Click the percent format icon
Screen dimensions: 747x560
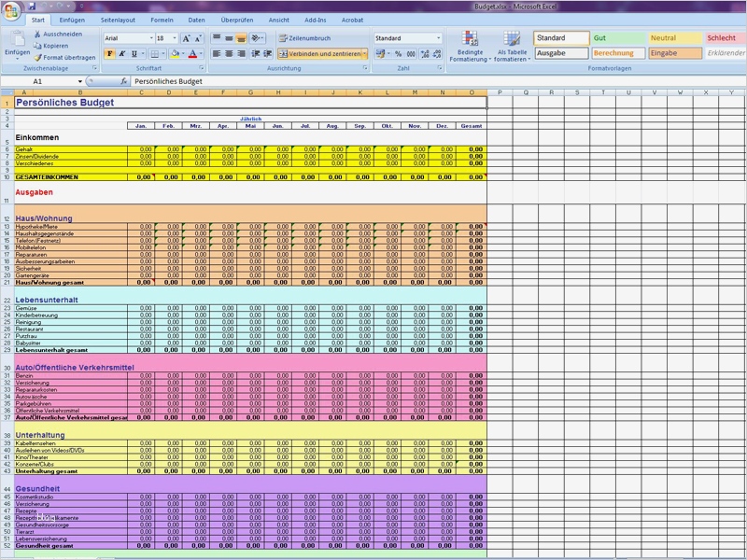(x=398, y=54)
